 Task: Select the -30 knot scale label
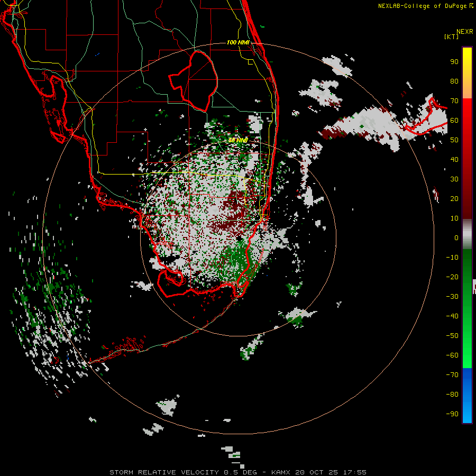(452, 297)
